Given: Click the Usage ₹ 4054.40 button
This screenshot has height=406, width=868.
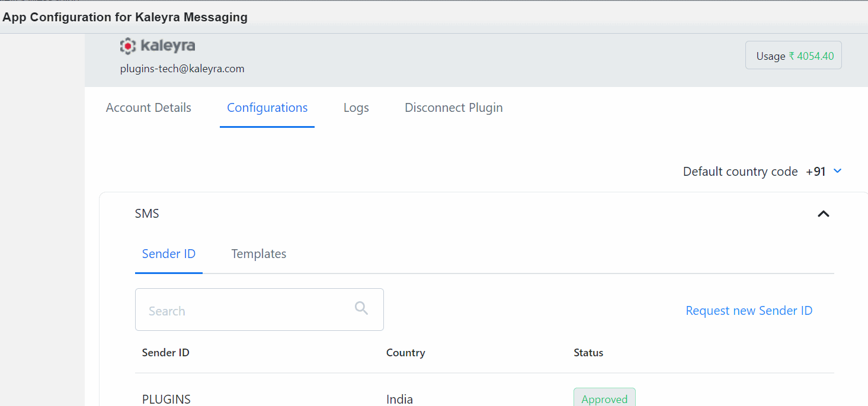Looking at the screenshot, I should (793, 55).
